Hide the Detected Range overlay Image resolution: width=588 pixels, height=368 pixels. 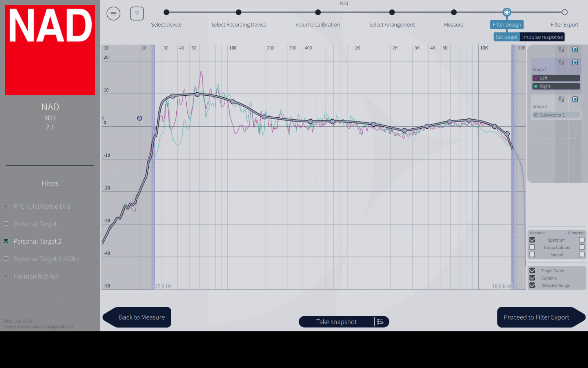click(x=532, y=285)
